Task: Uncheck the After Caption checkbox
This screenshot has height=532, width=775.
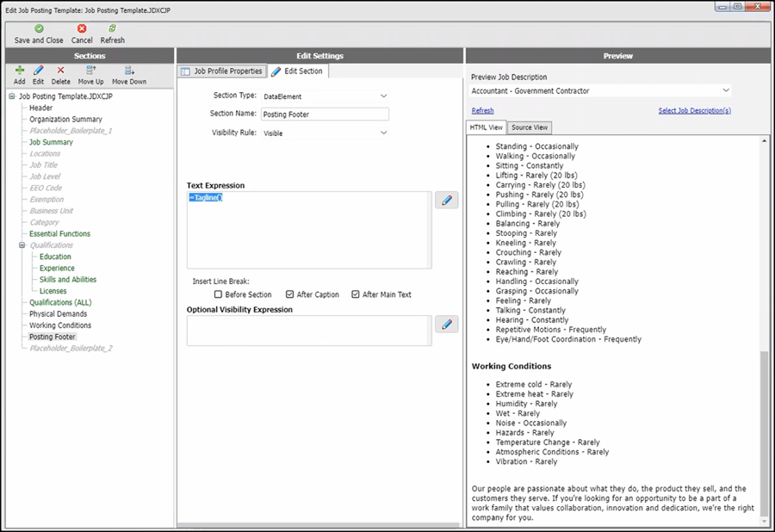Action: tap(290, 294)
